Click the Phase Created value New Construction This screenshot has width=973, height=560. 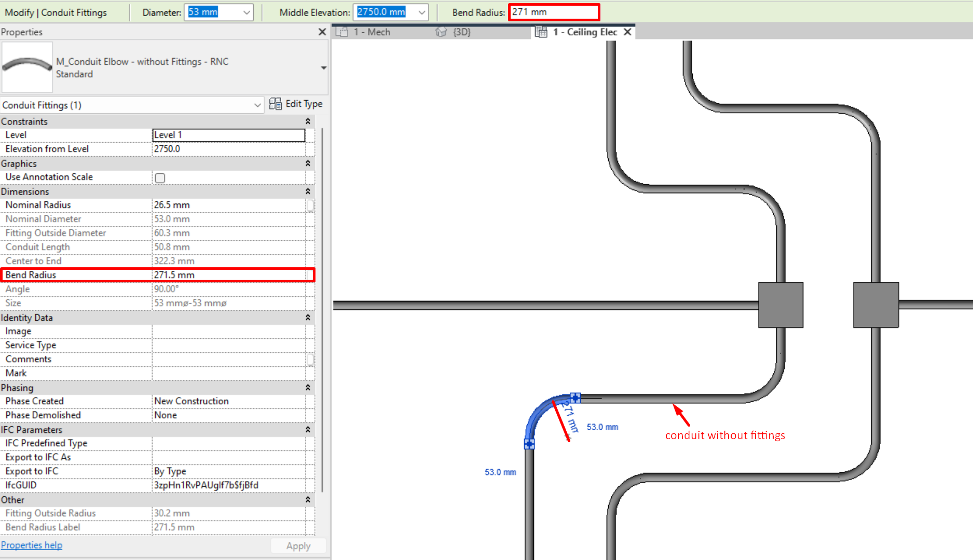(229, 401)
